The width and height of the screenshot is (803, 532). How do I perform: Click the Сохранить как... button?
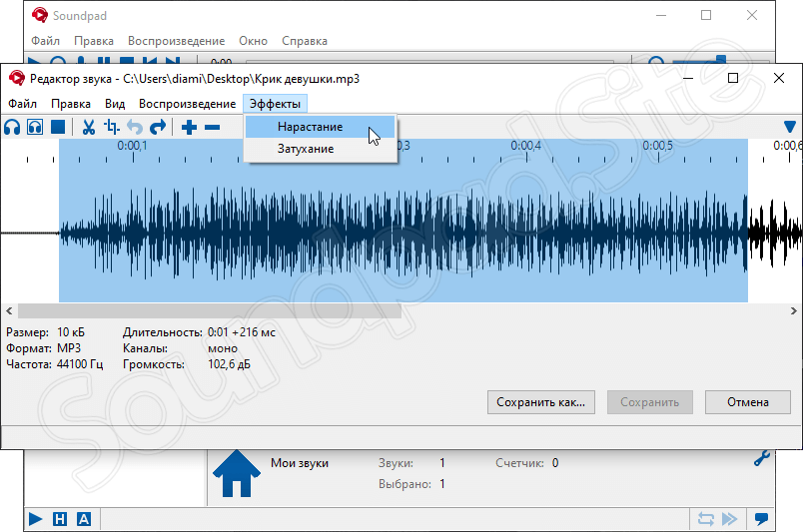point(542,402)
